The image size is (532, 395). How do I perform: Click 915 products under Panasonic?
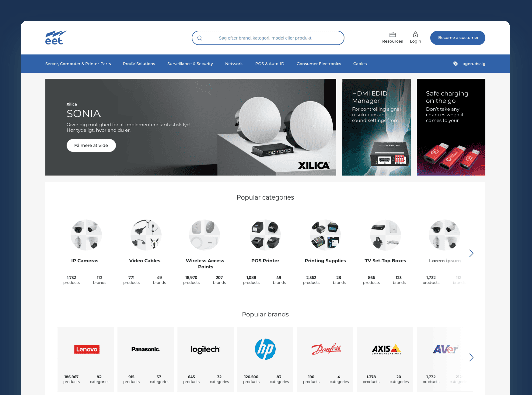click(x=131, y=379)
